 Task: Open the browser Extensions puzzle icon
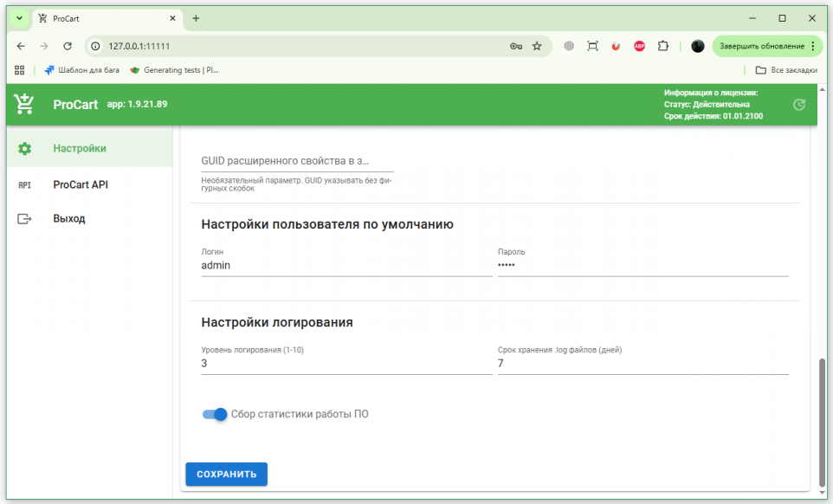(x=663, y=46)
